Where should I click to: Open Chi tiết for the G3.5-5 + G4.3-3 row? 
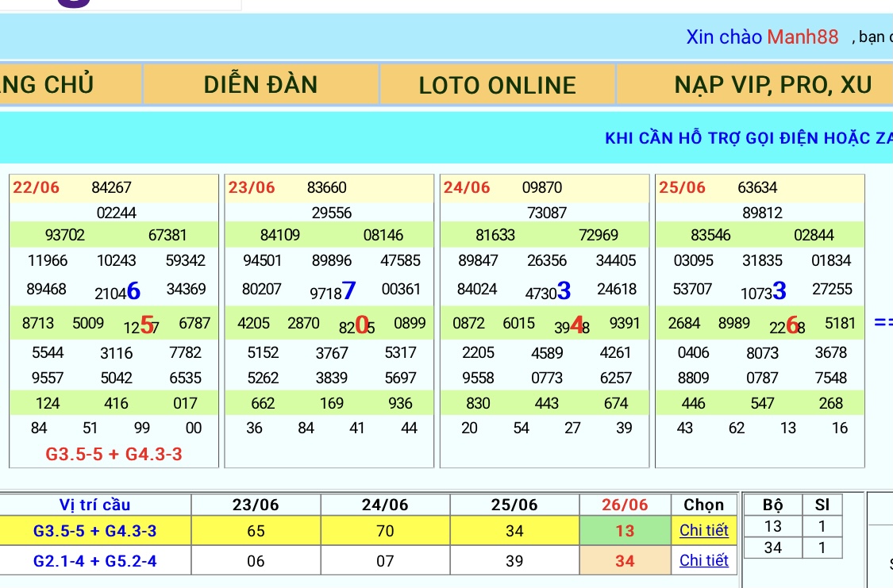[x=703, y=530]
